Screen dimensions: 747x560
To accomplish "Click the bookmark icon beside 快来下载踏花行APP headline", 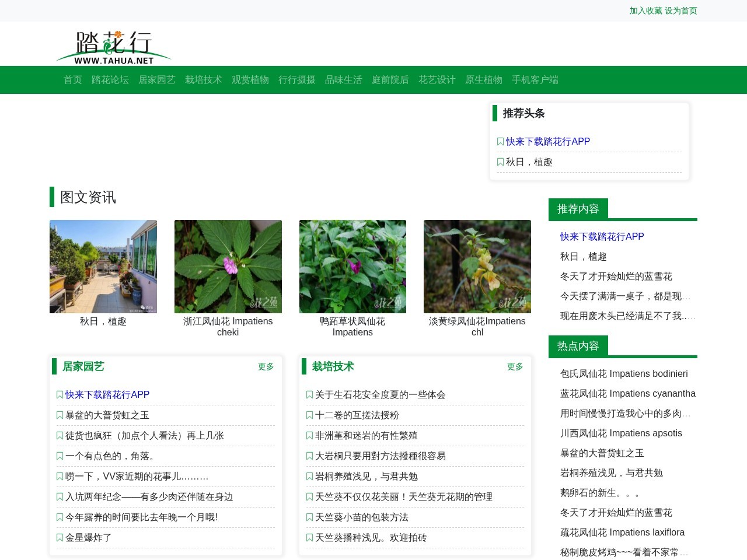I will (x=500, y=142).
